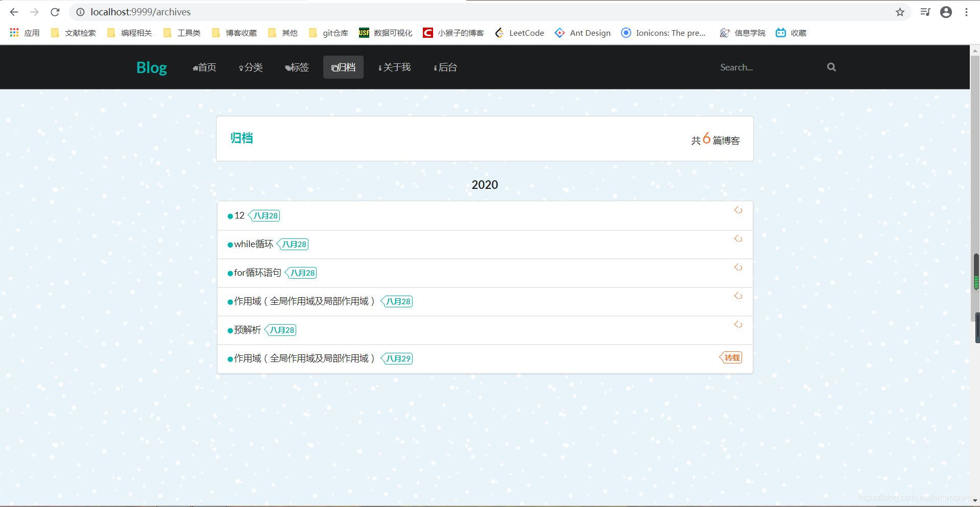Open the 博客收藏 bookmark folder
This screenshot has width=980, height=507.
coord(234,33)
